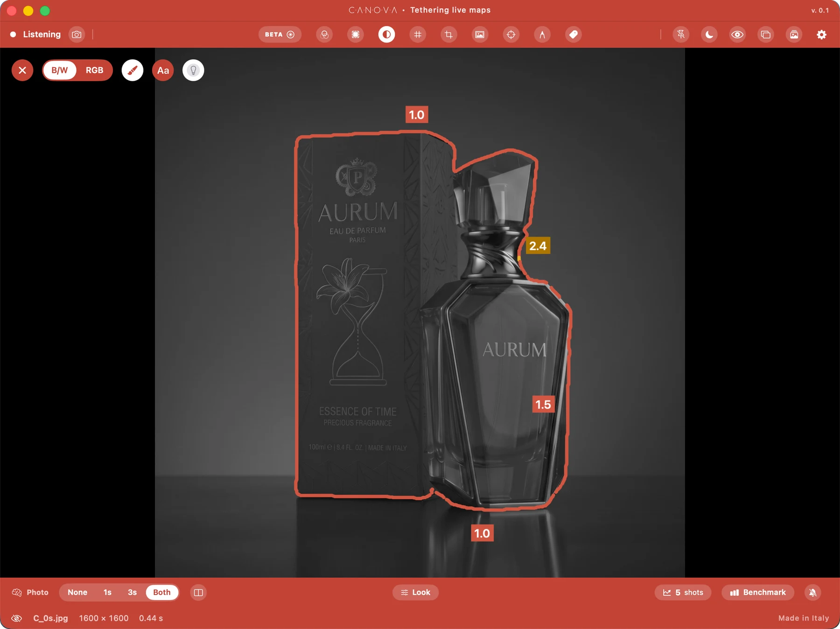This screenshot has width=840, height=629.
Task: Click the tag label icon
Action: tap(574, 35)
